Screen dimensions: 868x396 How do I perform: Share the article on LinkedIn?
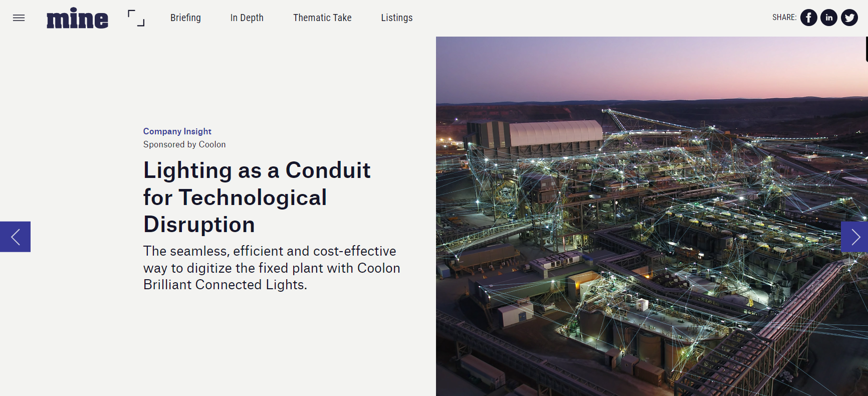[x=829, y=18]
